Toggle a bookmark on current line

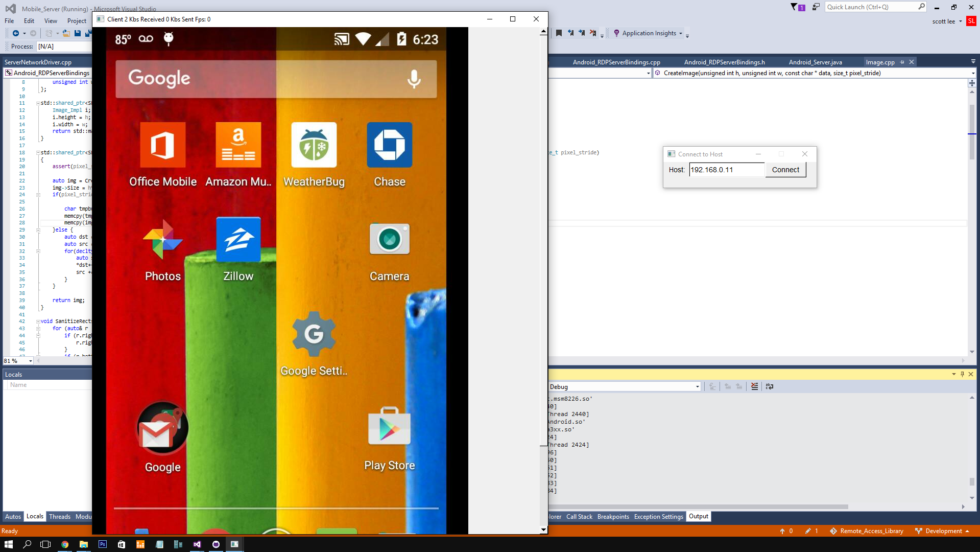click(x=559, y=33)
